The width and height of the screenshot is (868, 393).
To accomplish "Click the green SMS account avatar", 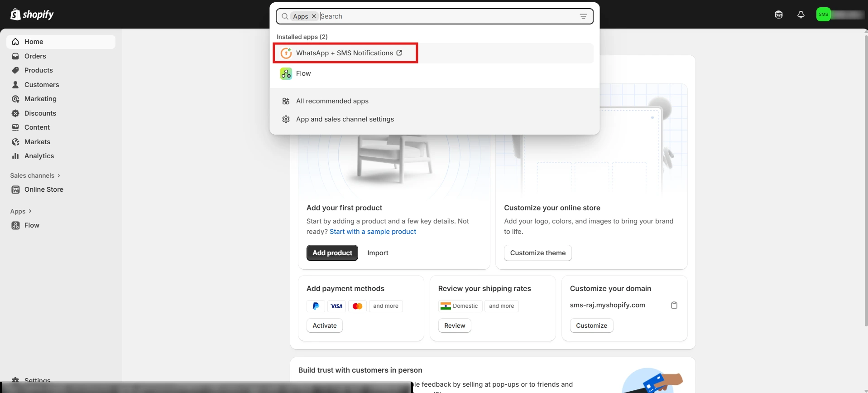I will pyautogui.click(x=823, y=15).
